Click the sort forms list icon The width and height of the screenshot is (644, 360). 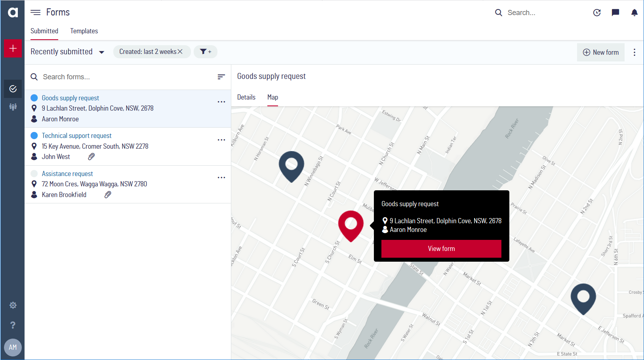pos(221,77)
